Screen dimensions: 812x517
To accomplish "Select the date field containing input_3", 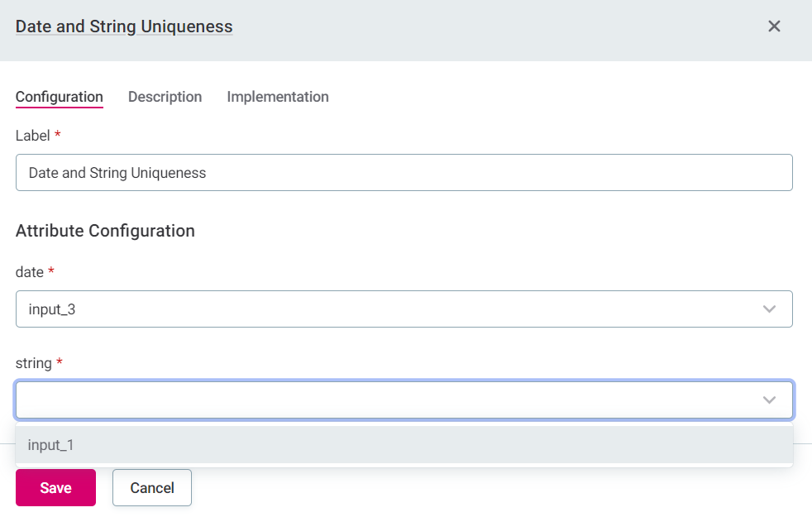I will click(x=404, y=309).
